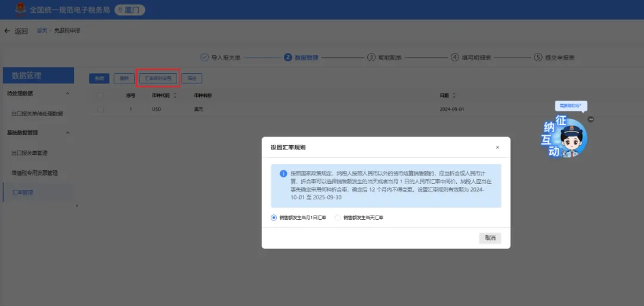Click the blue info icon in the dialog notice

[283, 173]
